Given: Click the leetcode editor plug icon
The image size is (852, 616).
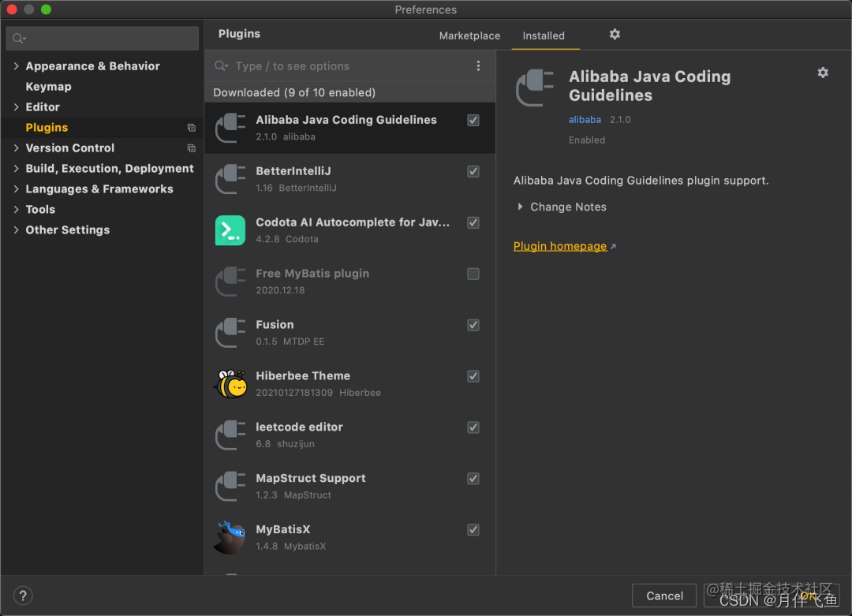Looking at the screenshot, I should coord(231,435).
